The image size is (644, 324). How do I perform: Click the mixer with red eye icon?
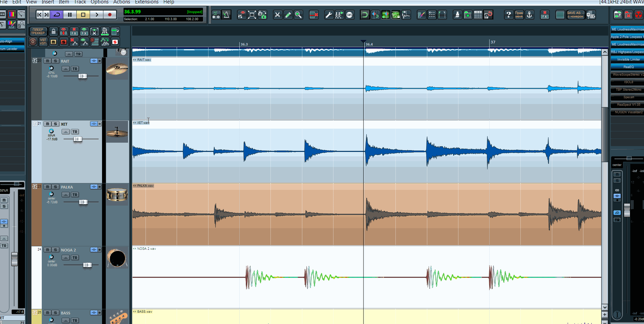pyautogui.click(x=242, y=15)
